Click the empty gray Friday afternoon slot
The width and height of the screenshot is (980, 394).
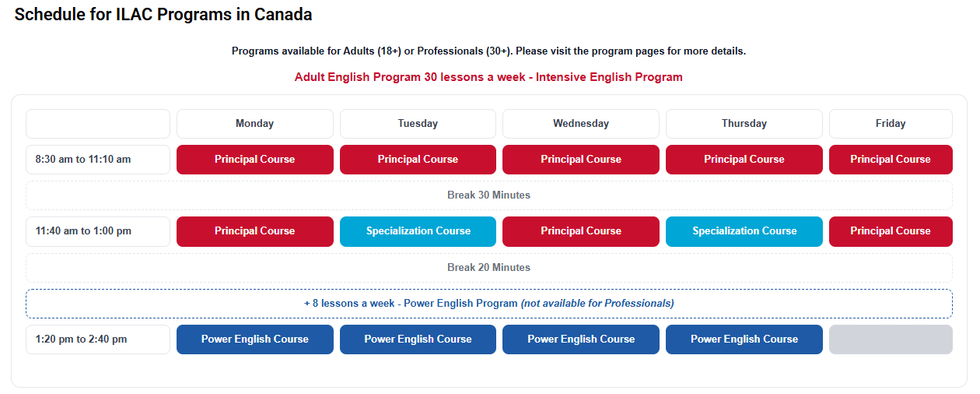click(x=891, y=339)
